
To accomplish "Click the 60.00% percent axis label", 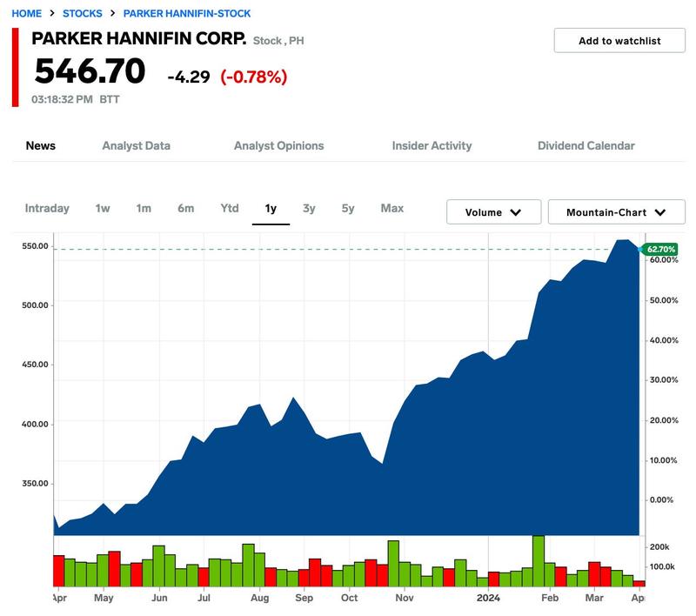I will (x=664, y=260).
